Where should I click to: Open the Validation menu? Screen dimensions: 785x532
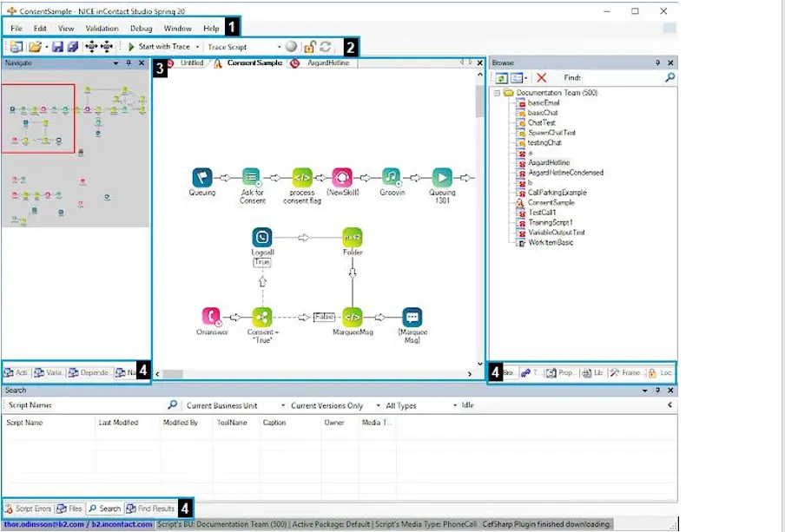(102, 29)
